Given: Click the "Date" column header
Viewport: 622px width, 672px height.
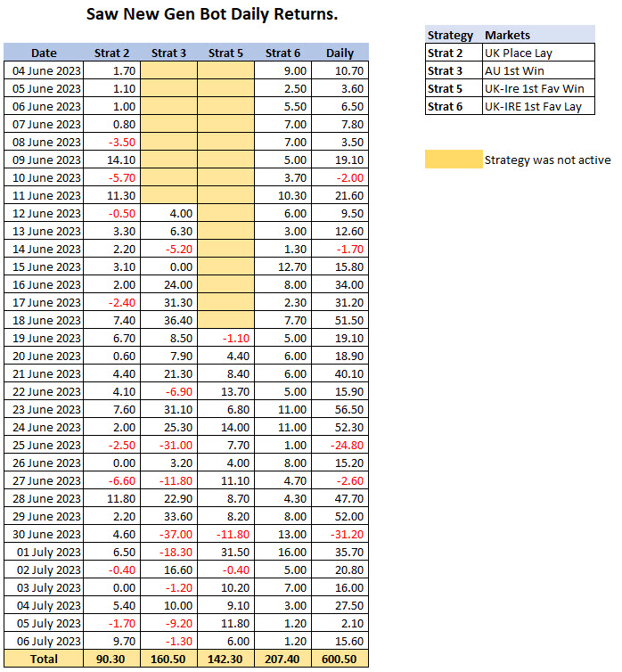Looking at the screenshot, I should click(x=43, y=53).
